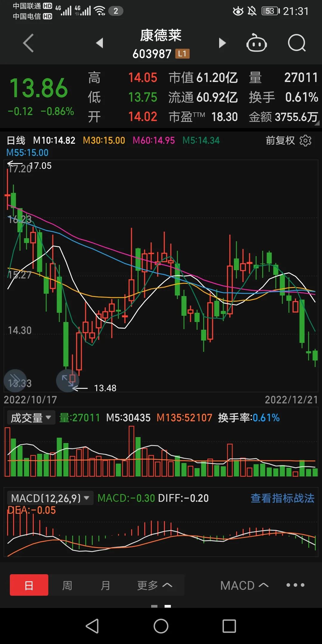Tap the Android home navigation button
This screenshot has width=322, height=644.
click(x=161, y=626)
